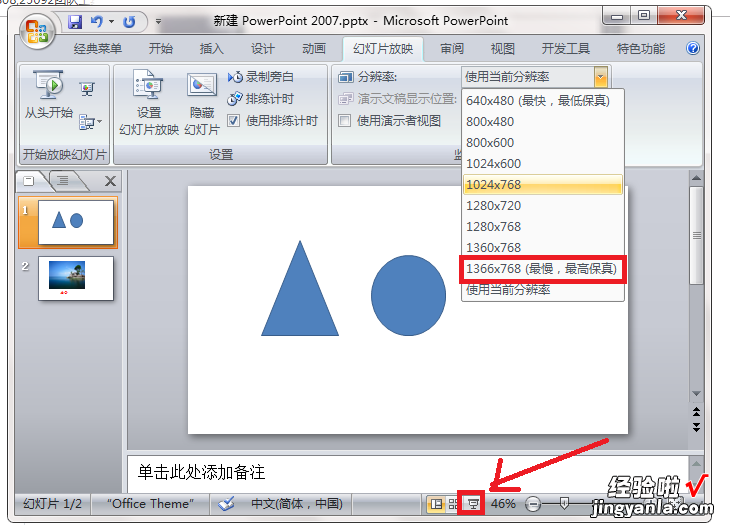Select 800x480 resolution option
Viewport: 730px width, 525px height.
click(x=543, y=121)
